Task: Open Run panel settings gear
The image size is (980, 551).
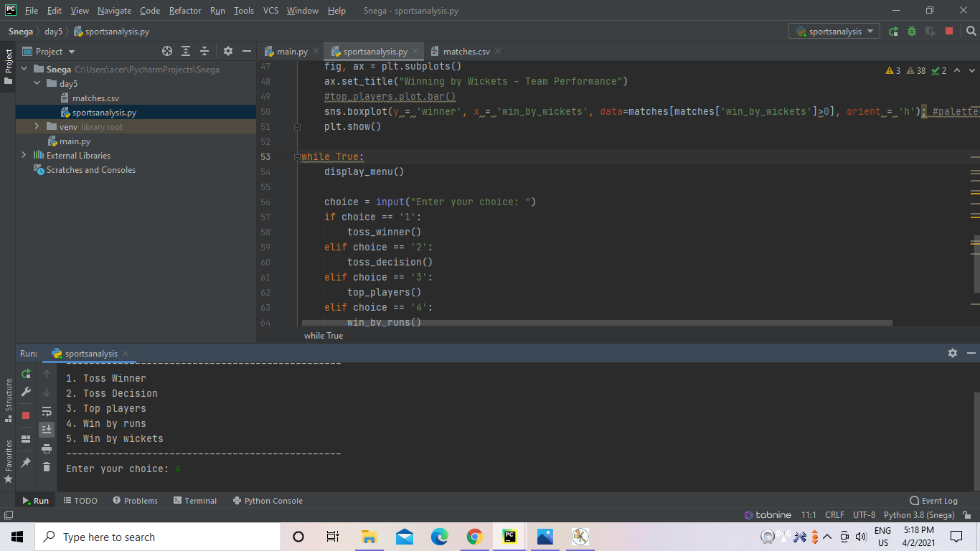Action: point(952,353)
